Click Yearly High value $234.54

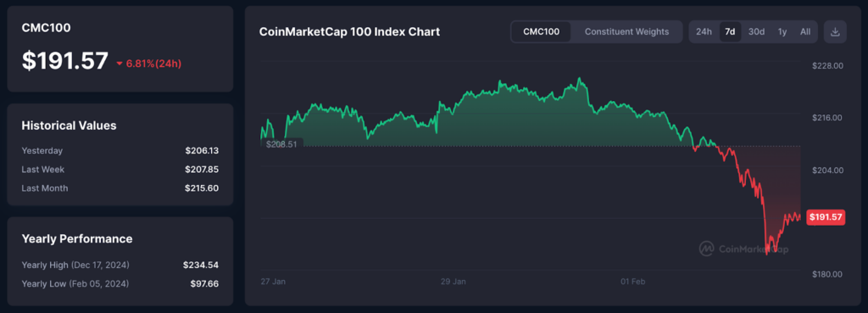[201, 265]
